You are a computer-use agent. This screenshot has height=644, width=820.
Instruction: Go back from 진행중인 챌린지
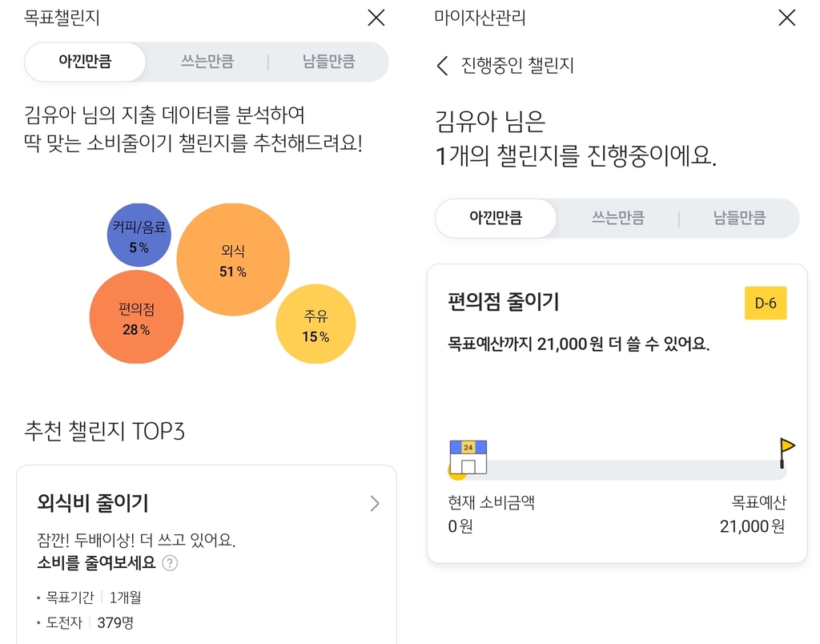443,66
